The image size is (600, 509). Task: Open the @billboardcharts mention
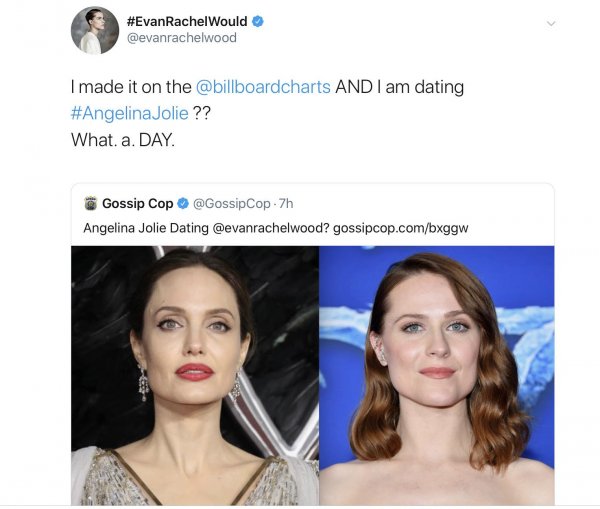click(263, 87)
